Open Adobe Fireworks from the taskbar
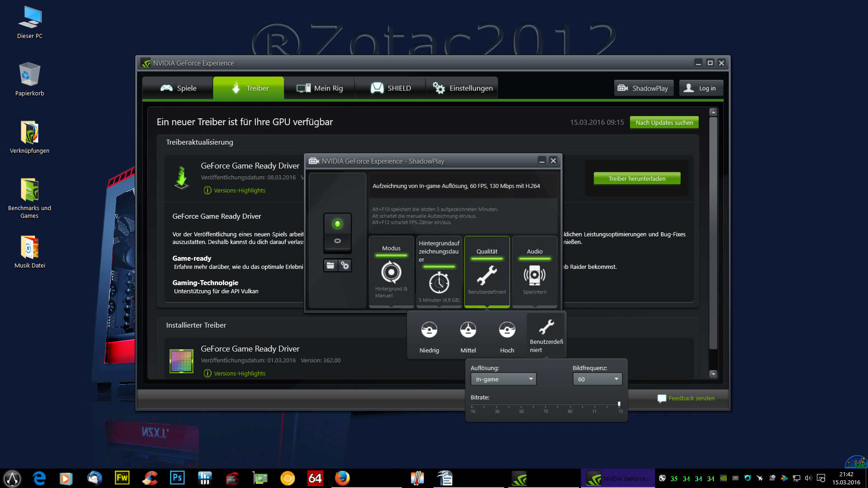868x488 pixels. [122, 478]
